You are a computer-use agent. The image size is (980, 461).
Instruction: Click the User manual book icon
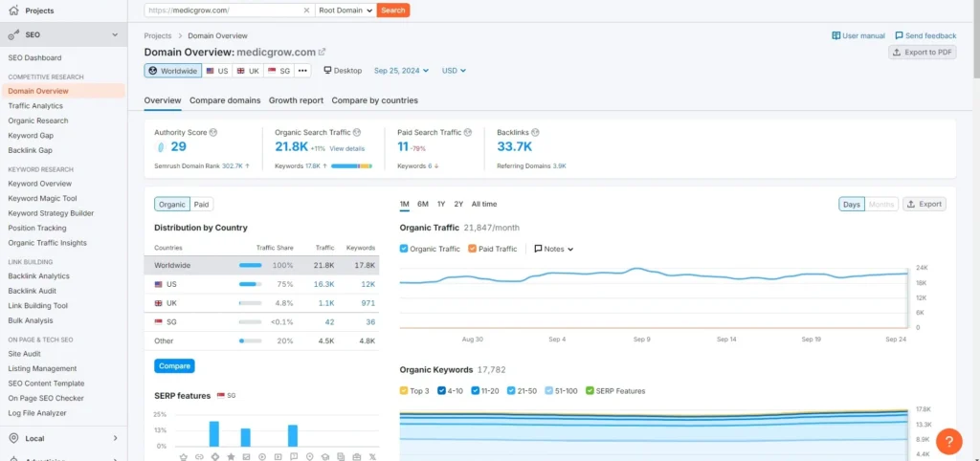[x=835, y=35]
